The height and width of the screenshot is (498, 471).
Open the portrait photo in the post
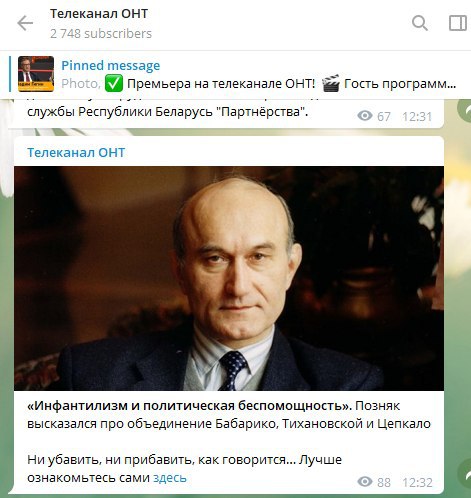point(229,278)
